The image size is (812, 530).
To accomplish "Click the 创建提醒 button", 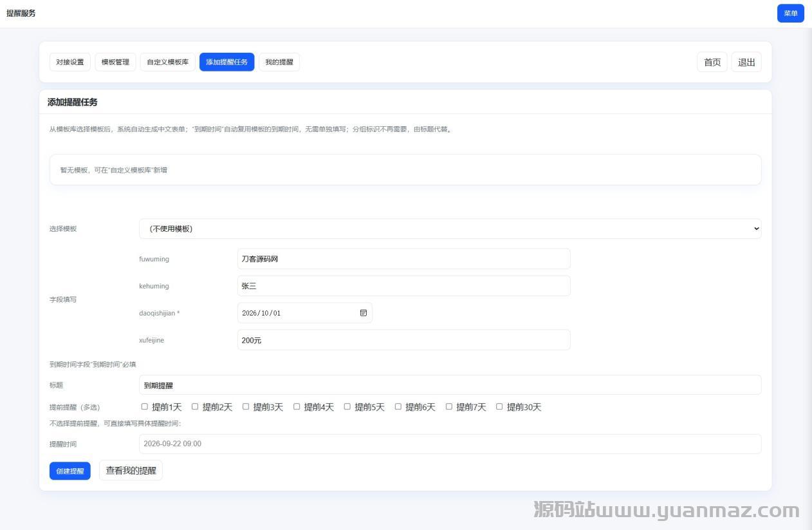I will pos(69,471).
